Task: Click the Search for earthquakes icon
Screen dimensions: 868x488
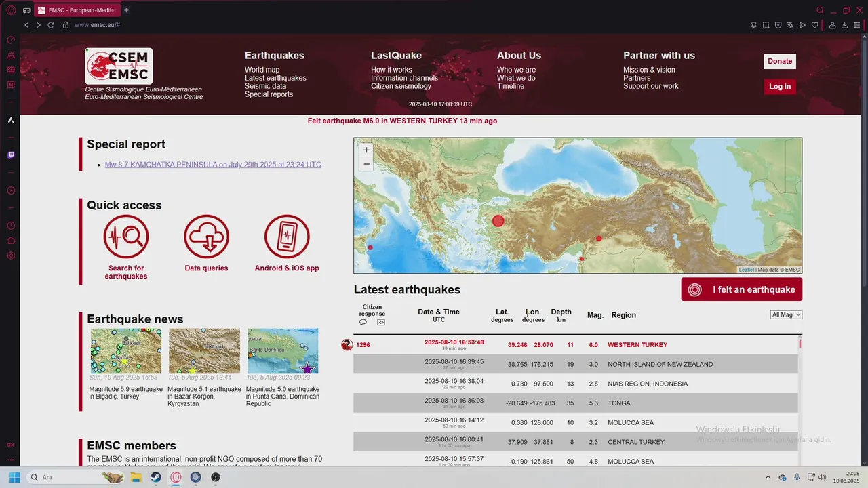Action: pos(126,237)
